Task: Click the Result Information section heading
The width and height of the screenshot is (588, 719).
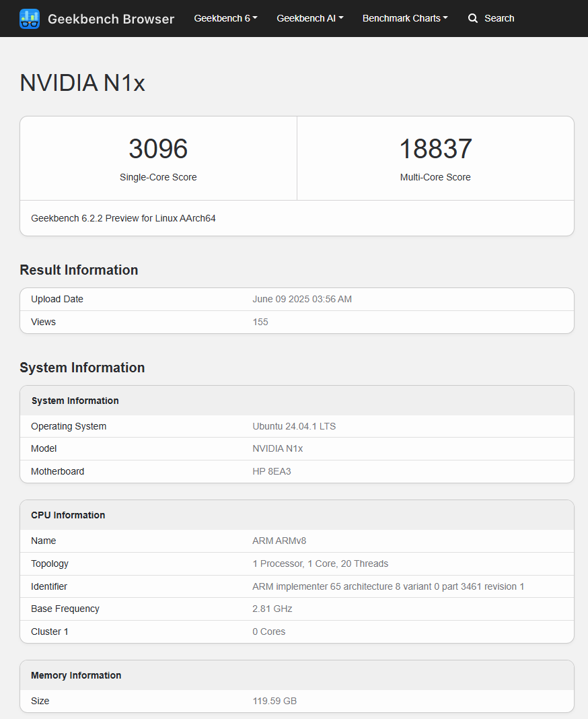Action: pyautogui.click(x=79, y=269)
